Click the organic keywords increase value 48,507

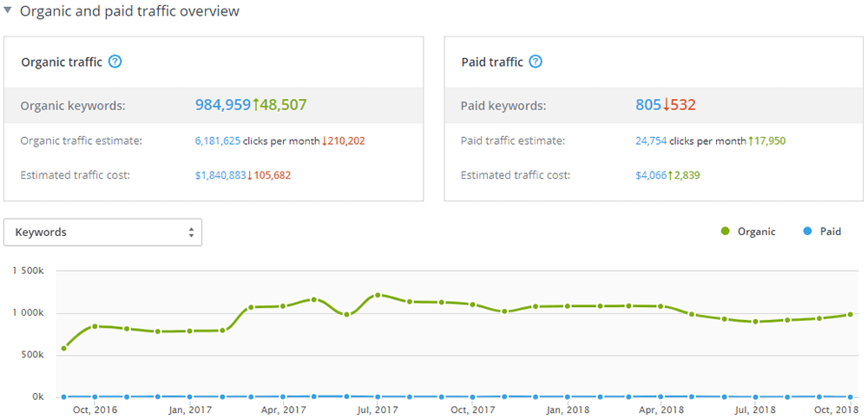(283, 105)
